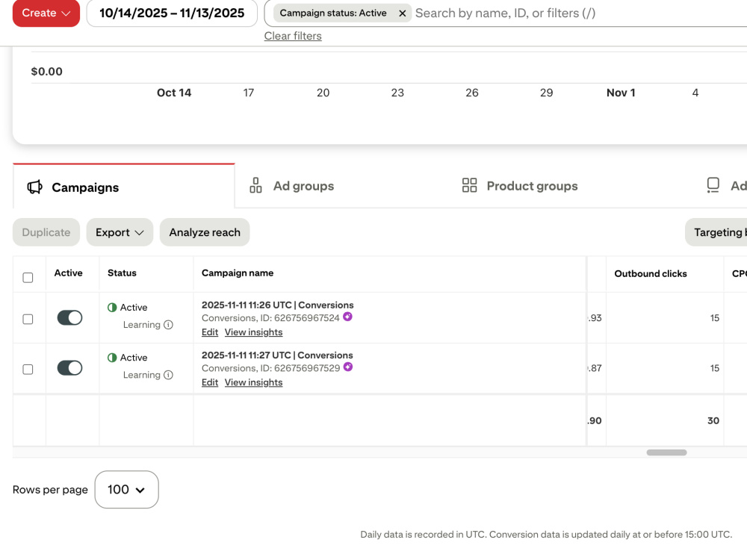This screenshot has height=560, width=747.
Task: Click the $0.00 chart axis value
Action: point(46,72)
